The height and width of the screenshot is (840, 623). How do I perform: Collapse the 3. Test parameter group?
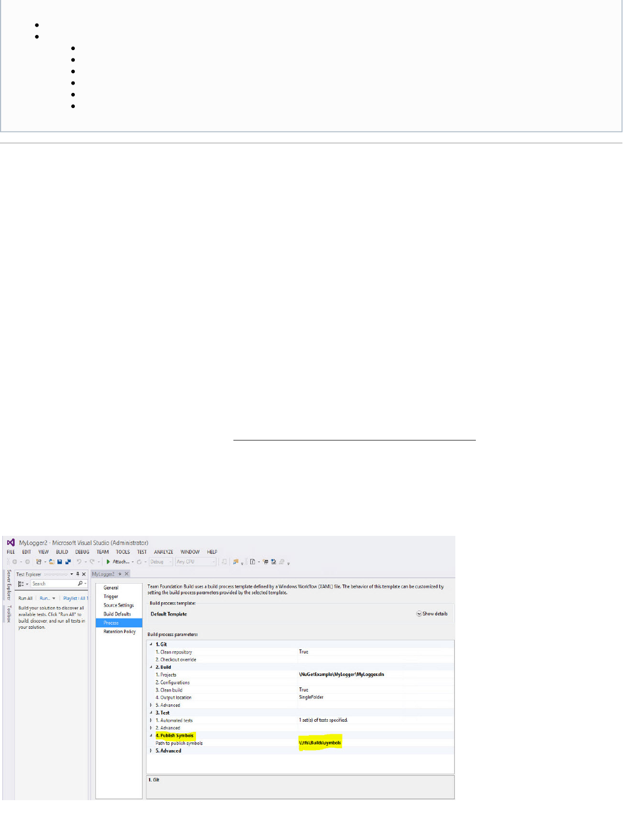click(151, 713)
